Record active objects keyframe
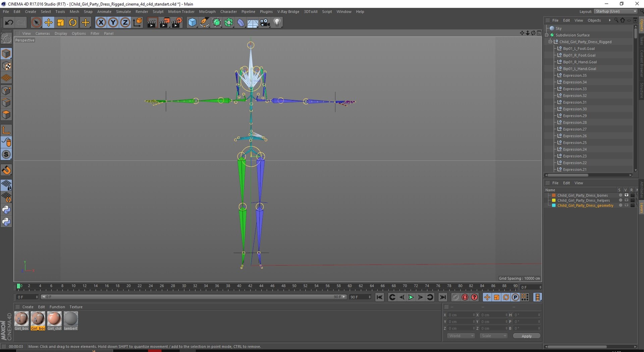The height and width of the screenshot is (352, 644). pos(455,297)
